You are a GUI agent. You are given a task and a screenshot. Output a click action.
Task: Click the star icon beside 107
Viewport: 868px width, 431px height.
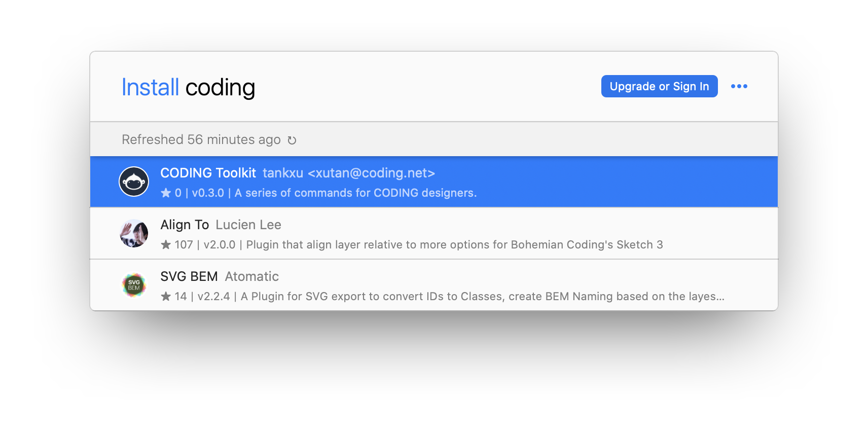click(x=166, y=244)
